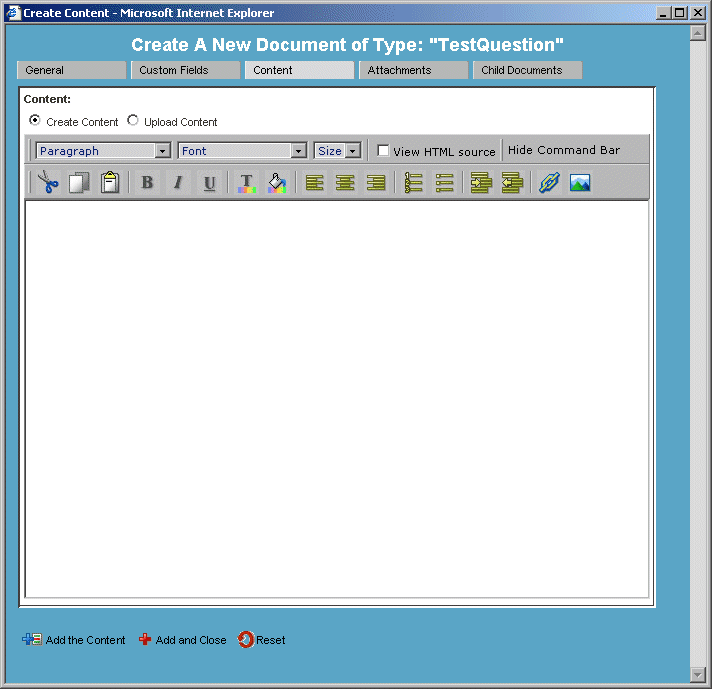Image resolution: width=712 pixels, height=689 pixels.
Task: Click the scrollbar down arrow
Action: pyautogui.click(x=697, y=674)
